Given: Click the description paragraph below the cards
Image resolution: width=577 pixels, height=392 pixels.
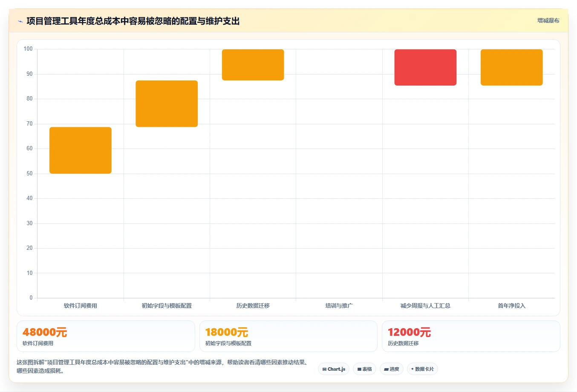Looking at the screenshot, I should click(163, 366).
